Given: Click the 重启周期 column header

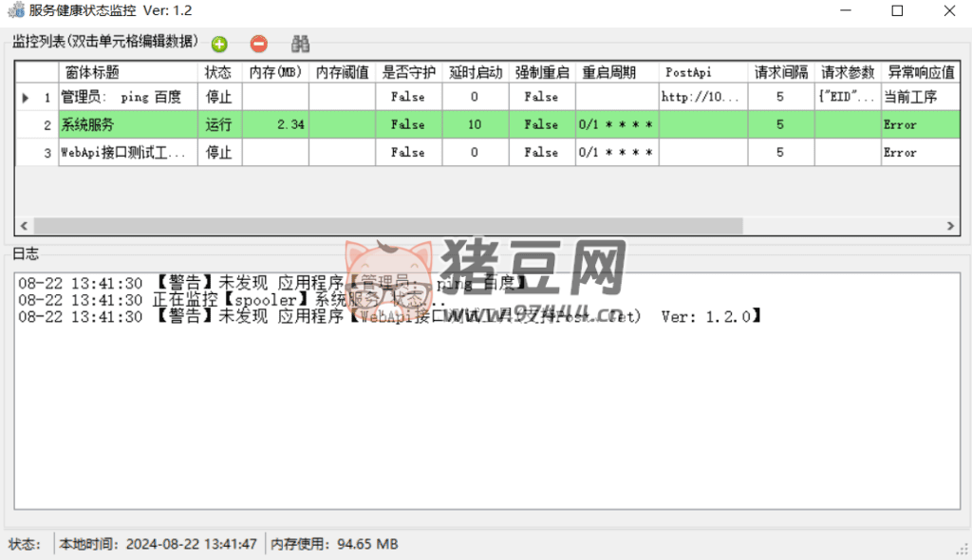Looking at the screenshot, I should pos(617,72).
